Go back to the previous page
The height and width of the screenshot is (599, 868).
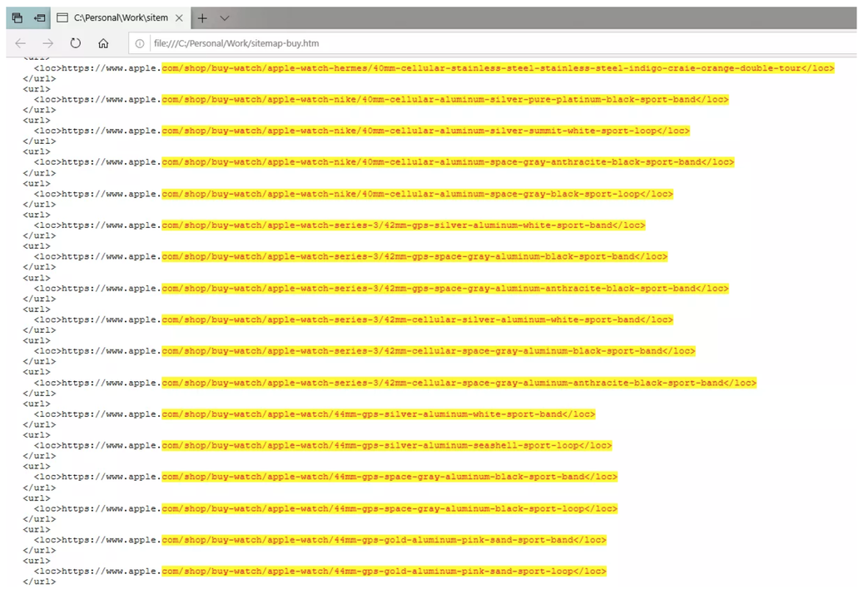pyautogui.click(x=21, y=43)
